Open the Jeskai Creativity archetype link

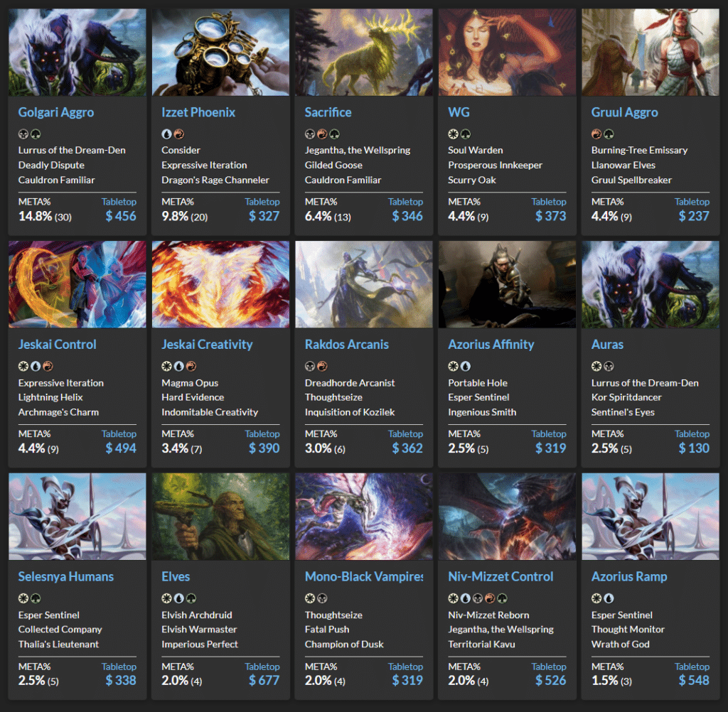click(207, 345)
